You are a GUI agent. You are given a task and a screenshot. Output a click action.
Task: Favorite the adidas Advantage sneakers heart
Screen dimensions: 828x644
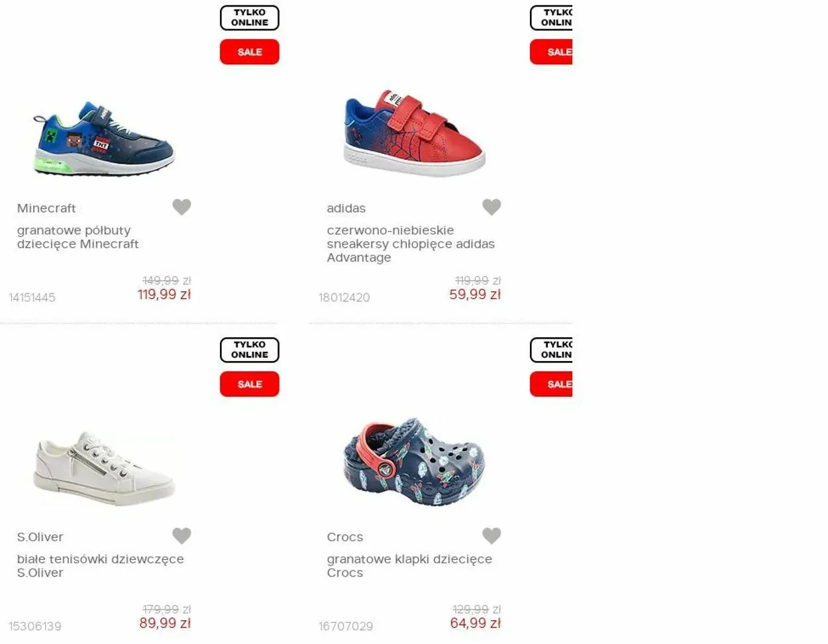(x=492, y=207)
